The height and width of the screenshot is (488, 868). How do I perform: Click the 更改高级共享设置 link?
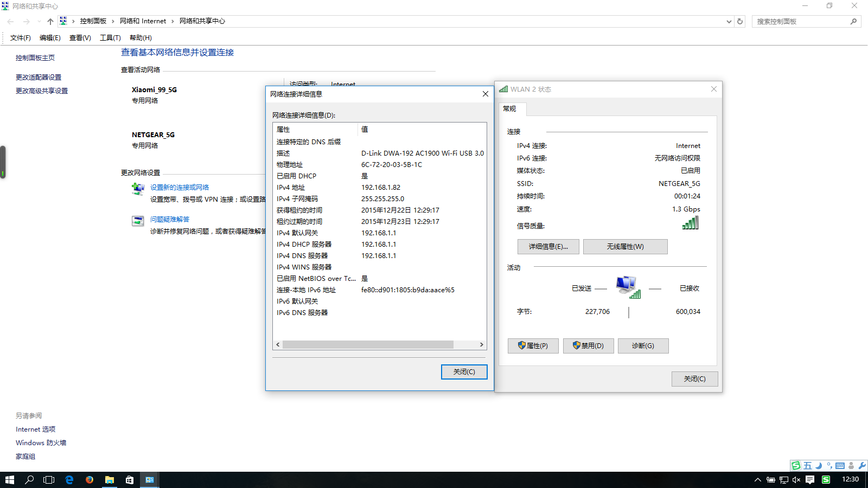pyautogui.click(x=42, y=91)
